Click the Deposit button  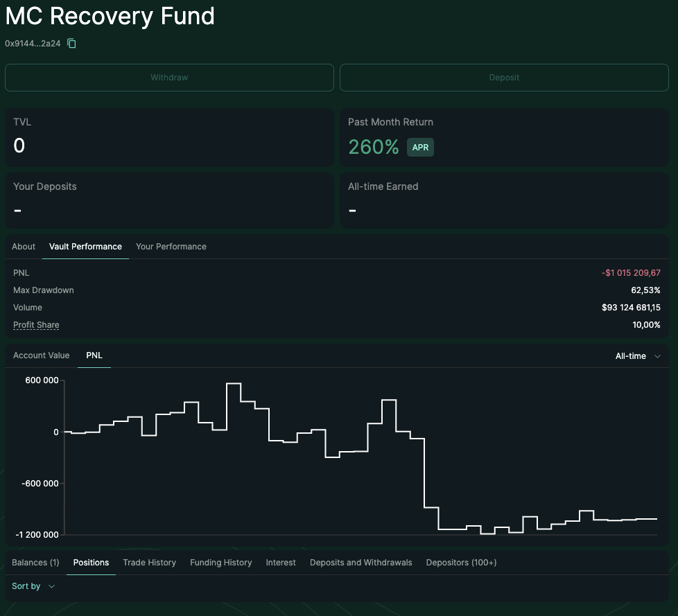pyautogui.click(x=504, y=78)
